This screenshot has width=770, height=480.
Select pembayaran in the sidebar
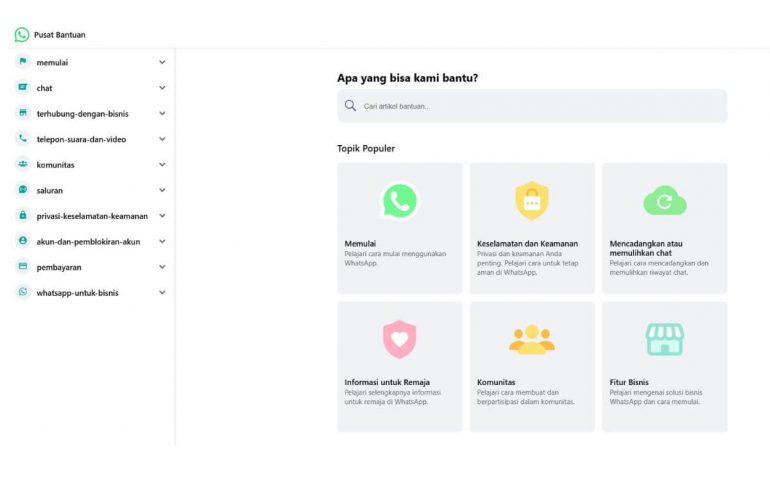(59, 267)
